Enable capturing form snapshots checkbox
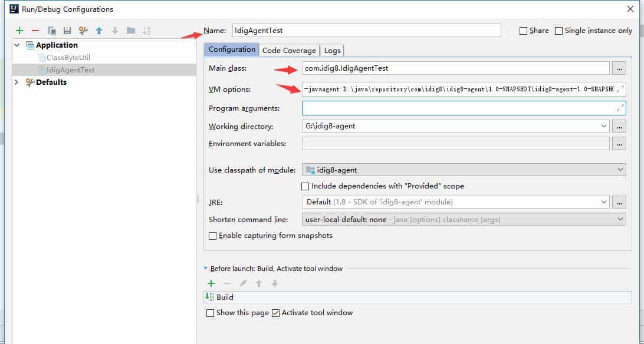 click(x=212, y=236)
